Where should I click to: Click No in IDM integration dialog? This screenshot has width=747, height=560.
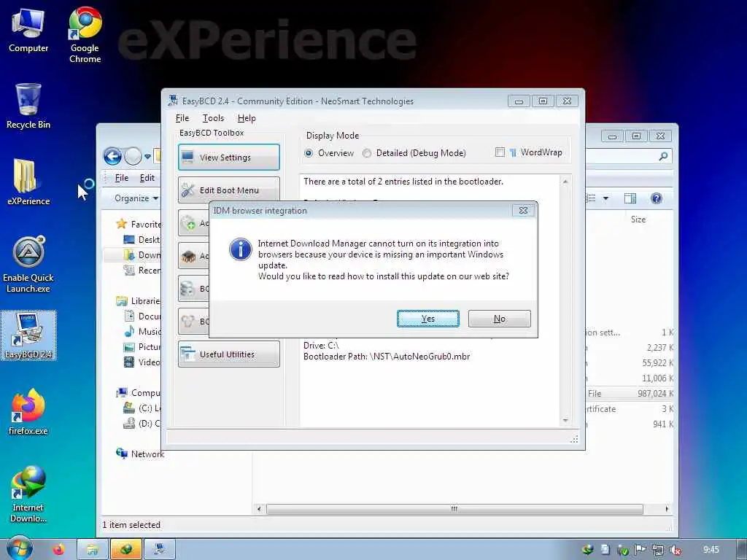[x=499, y=319]
